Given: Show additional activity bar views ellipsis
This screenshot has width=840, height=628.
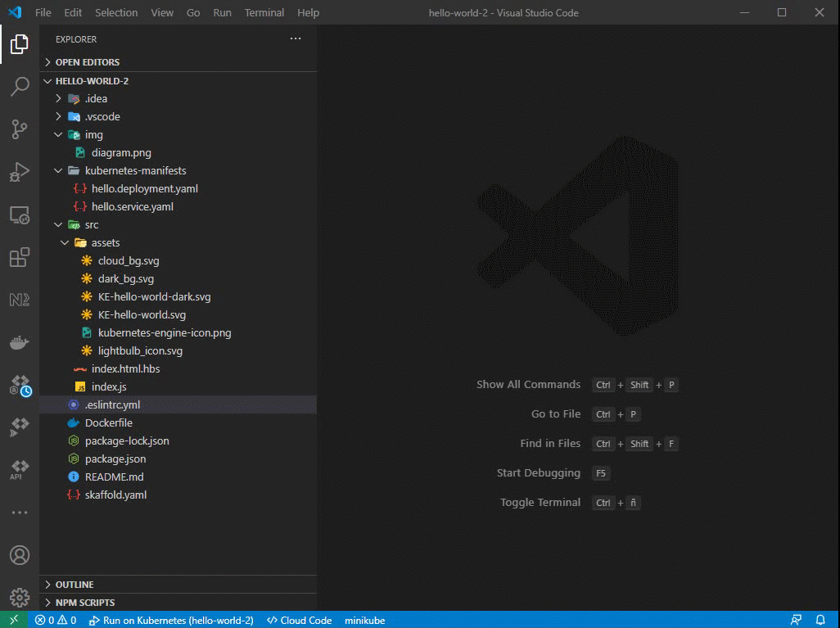Looking at the screenshot, I should (20, 513).
